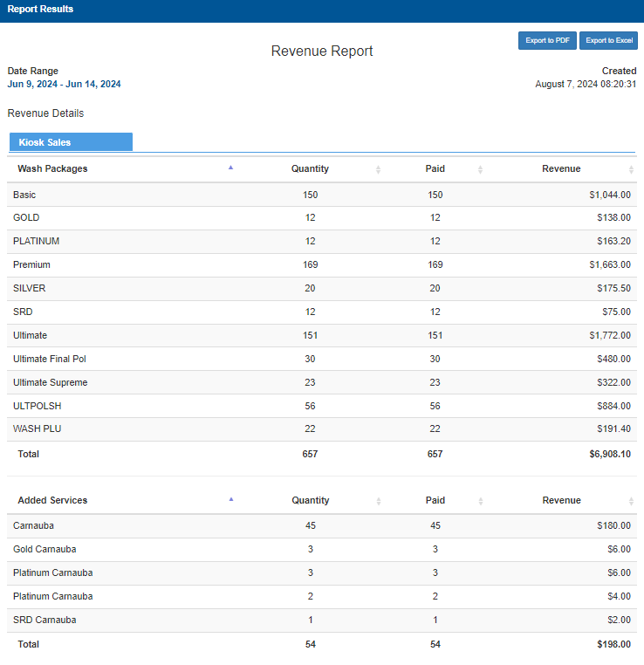Select the SRD Carnauba service row
644x665 pixels.
pos(322,620)
